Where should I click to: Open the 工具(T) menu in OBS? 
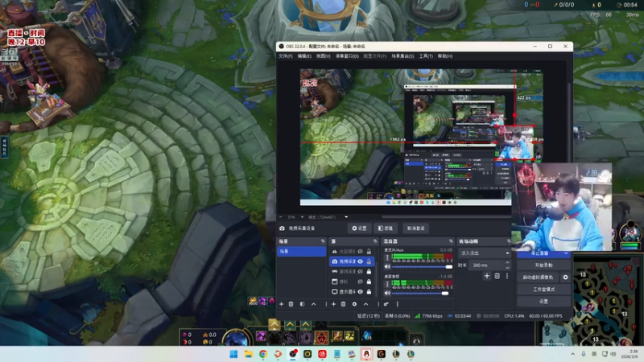pyautogui.click(x=426, y=56)
